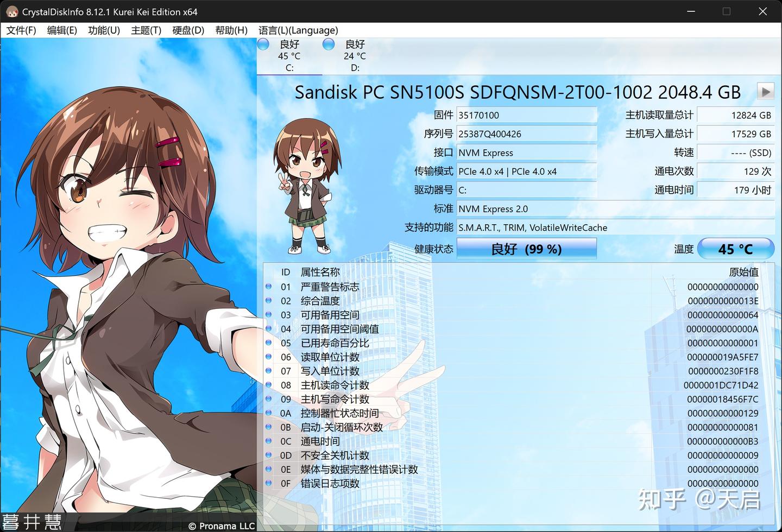Click the supported features field S.M.A.R.T., TRIM
The height and width of the screenshot is (532, 782).
[x=615, y=227]
